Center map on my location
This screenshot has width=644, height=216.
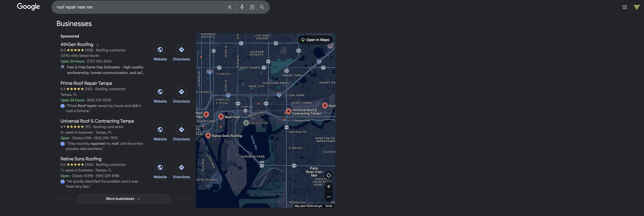click(328, 175)
